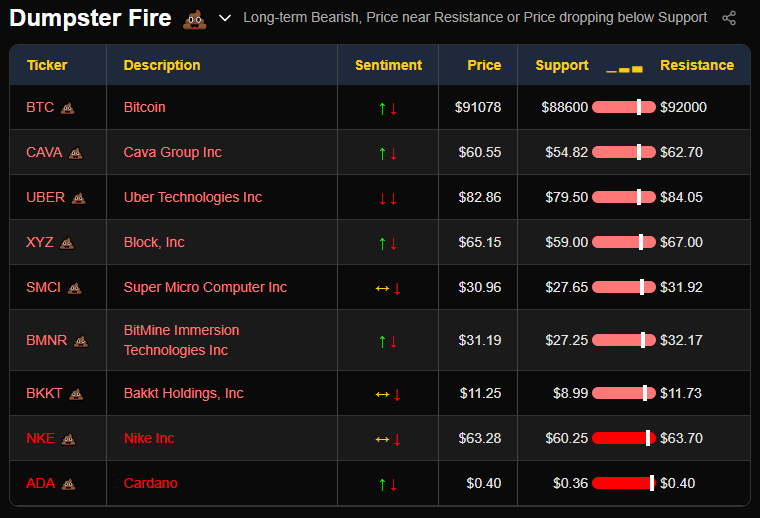
Task: Click the poop icon next to BTC
Action: [68, 108]
